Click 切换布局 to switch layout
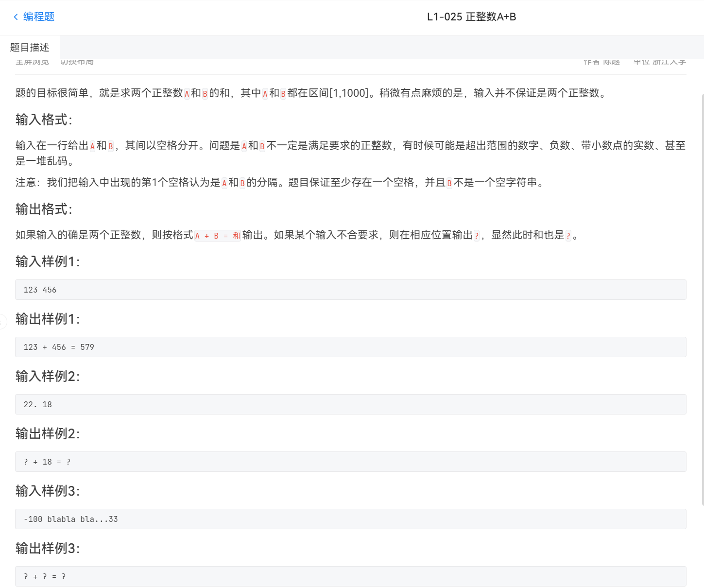This screenshot has width=704, height=588. pos(76,62)
